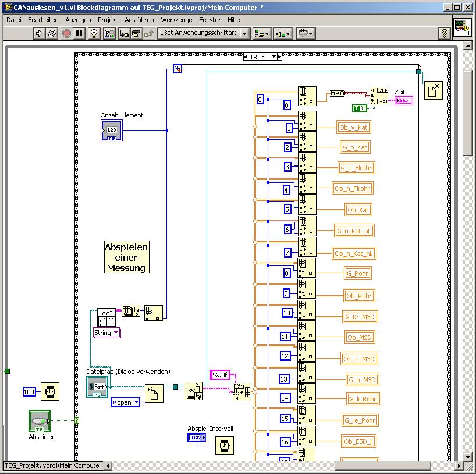Open the Anzeigen menu

pyautogui.click(x=79, y=20)
